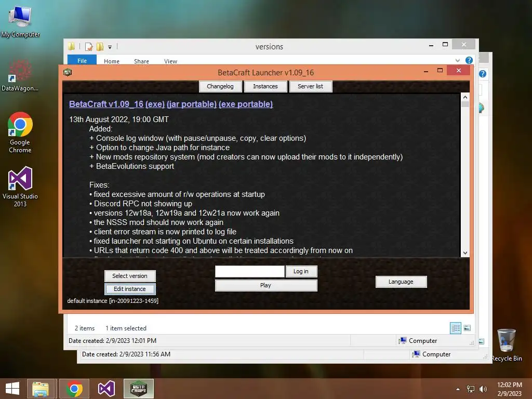The height and width of the screenshot is (399, 532).
Task: Switch versions window to details view
Action: pos(455,328)
